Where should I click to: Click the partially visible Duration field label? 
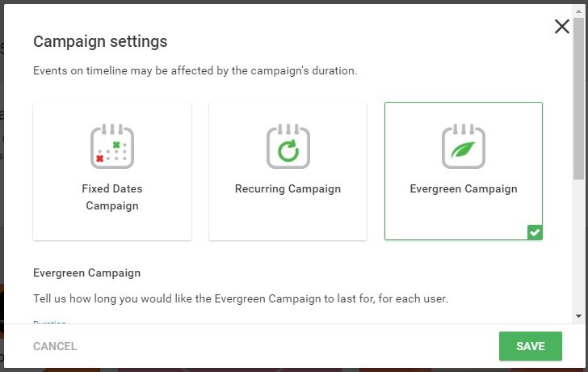pos(49,322)
